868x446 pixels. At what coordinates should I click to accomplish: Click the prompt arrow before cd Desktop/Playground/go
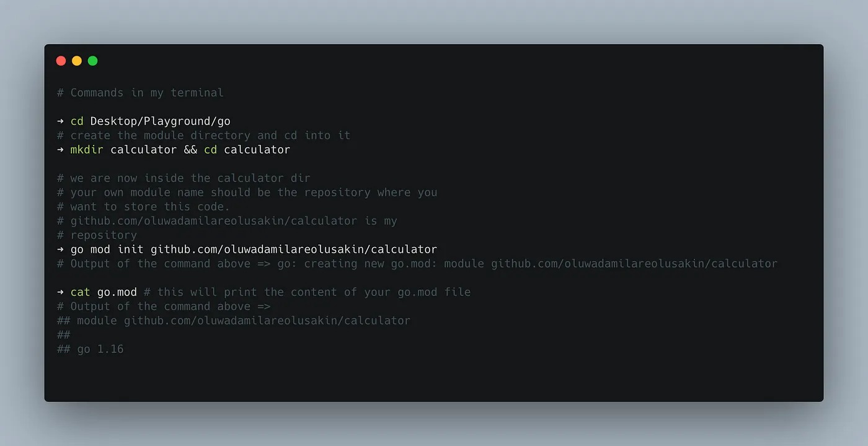tap(60, 121)
